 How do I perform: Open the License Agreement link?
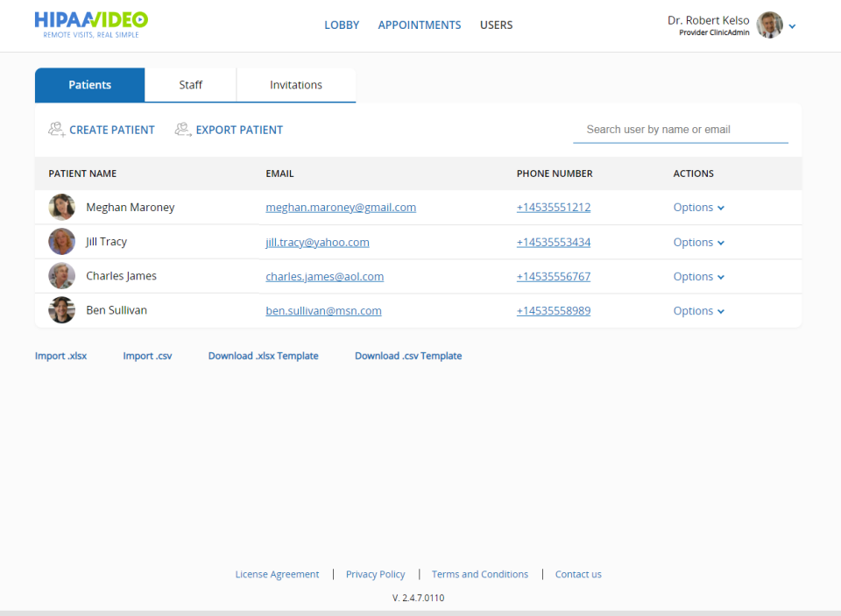click(x=277, y=574)
